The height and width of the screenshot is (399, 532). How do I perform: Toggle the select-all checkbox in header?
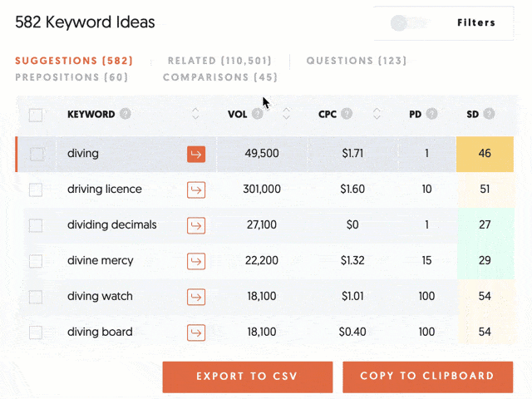click(x=36, y=116)
